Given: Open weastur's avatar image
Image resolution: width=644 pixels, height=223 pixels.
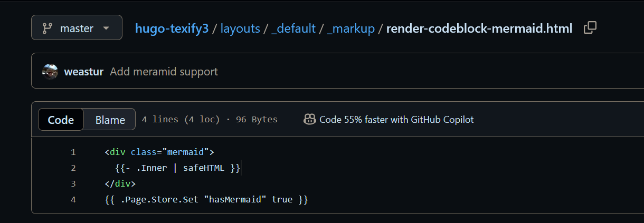Looking at the screenshot, I should [x=50, y=71].
